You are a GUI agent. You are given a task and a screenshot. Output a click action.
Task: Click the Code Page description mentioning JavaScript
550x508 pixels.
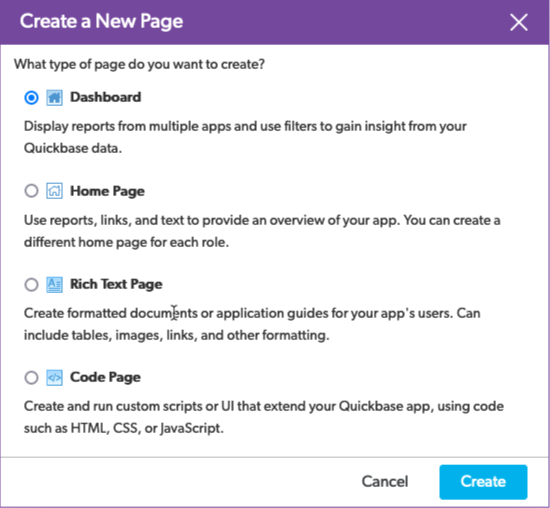click(264, 417)
